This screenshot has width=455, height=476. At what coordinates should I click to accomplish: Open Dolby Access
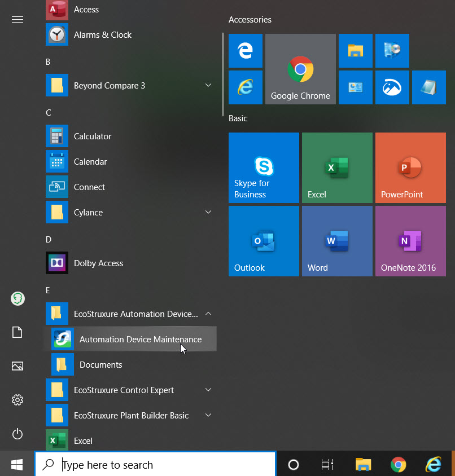tap(131, 263)
